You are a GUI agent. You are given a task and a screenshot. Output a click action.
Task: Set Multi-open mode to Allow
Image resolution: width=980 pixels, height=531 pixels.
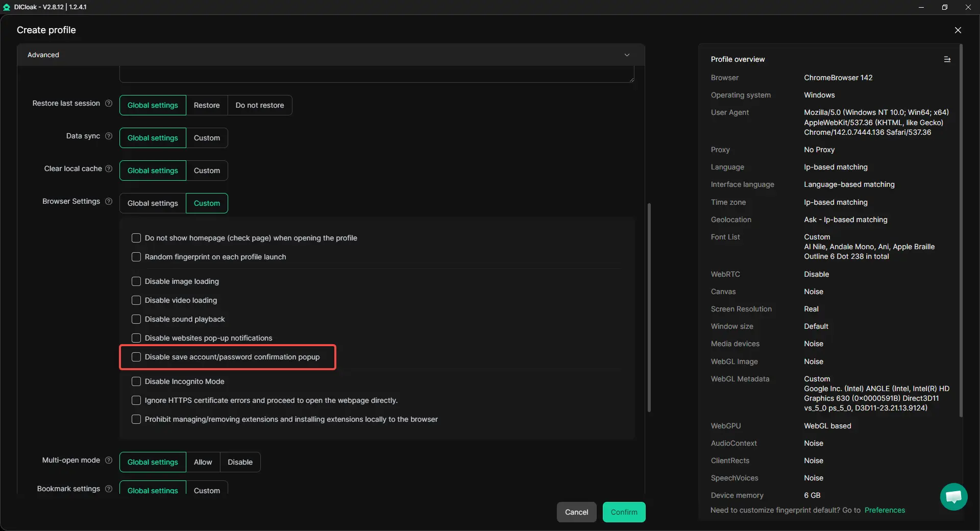tap(203, 463)
